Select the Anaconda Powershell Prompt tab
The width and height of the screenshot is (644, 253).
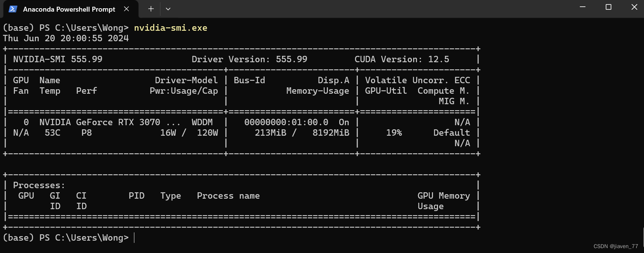[x=71, y=9]
